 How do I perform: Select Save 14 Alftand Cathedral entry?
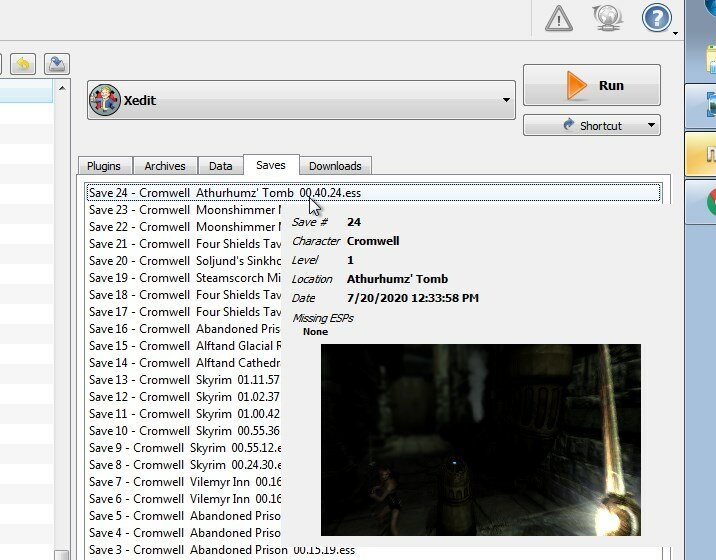[x=184, y=362]
